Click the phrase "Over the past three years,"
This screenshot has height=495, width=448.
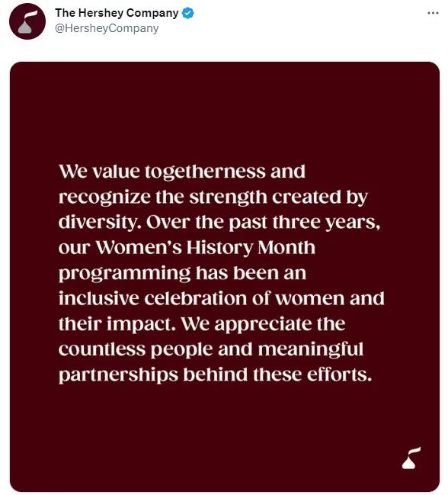[x=264, y=223]
